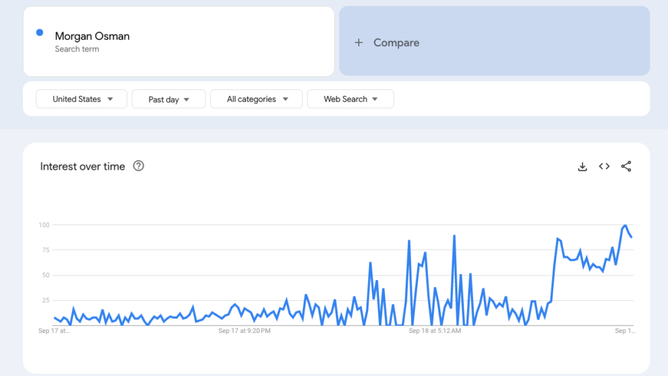
Task: Click the plus icon beside Compare
Action: (359, 43)
